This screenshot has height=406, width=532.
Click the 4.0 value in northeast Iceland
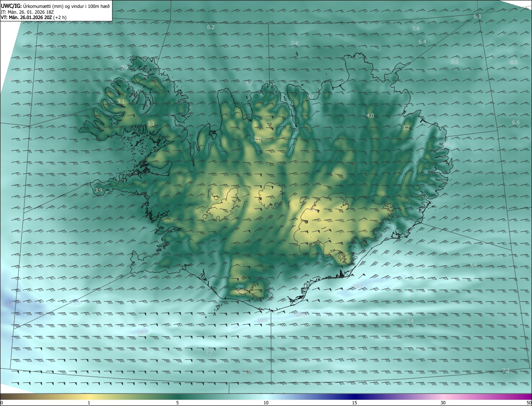(x=370, y=115)
